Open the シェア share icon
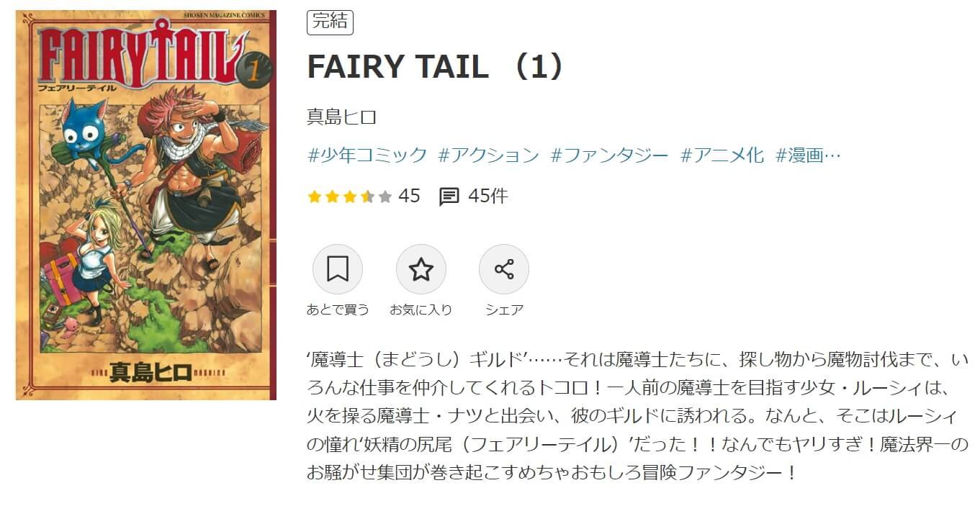The height and width of the screenshot is (506, 980). (x=504, y=269)
